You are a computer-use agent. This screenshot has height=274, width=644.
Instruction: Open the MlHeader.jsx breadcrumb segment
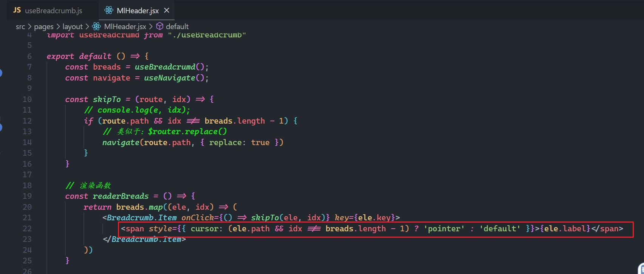(125, 26)
